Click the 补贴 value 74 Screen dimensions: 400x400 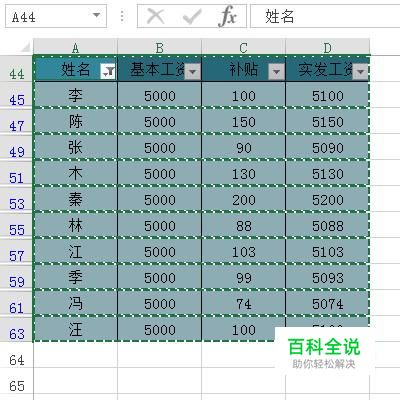click(244, 303)
